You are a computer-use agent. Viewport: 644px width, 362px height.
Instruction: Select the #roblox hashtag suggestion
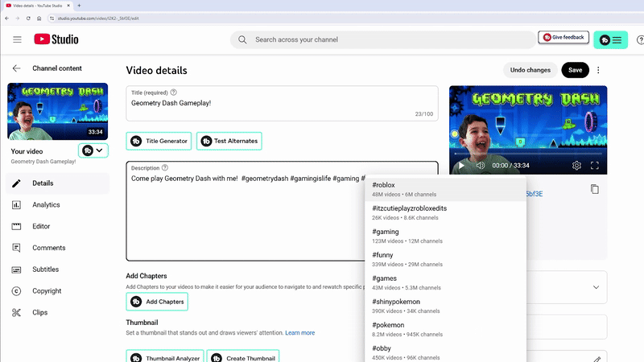pos(445,189)
